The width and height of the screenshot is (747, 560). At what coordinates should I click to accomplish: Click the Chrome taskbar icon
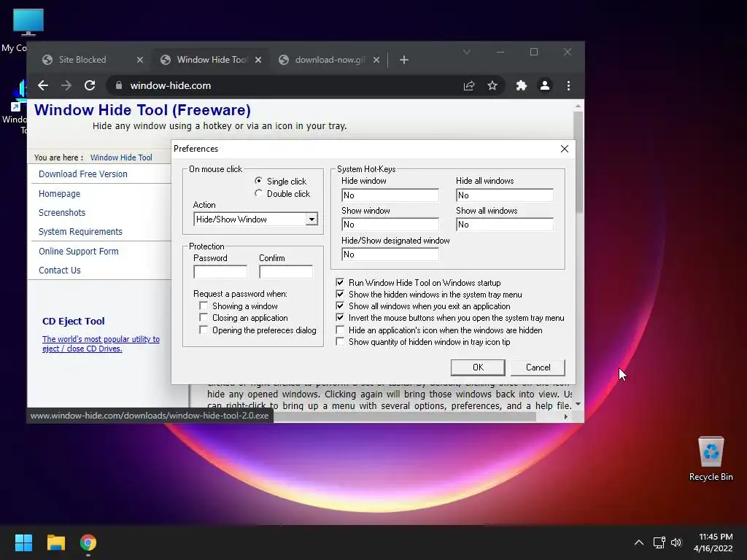88,542
